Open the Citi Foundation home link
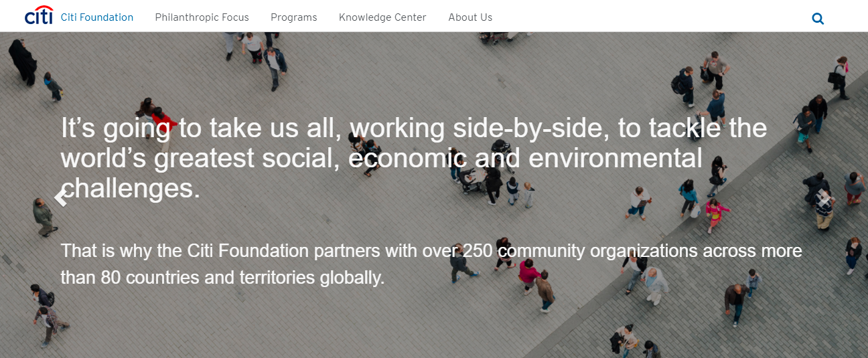 [x=97, y=17]
